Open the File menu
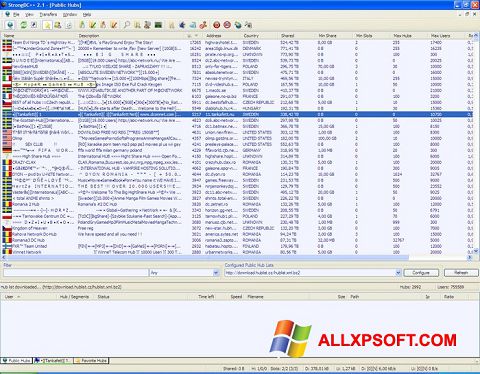This screenshot has height=374, width=480. tap(16, 14)
